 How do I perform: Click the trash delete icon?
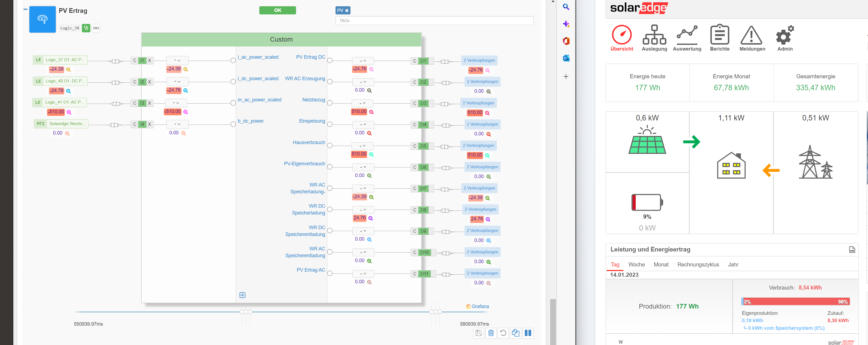pyautogui.click(x=491, y=333)
